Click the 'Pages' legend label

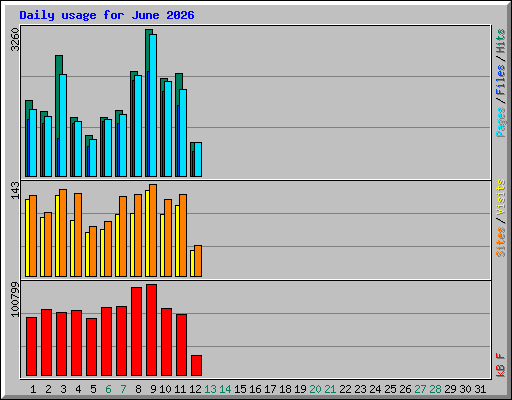pos(501,122)
